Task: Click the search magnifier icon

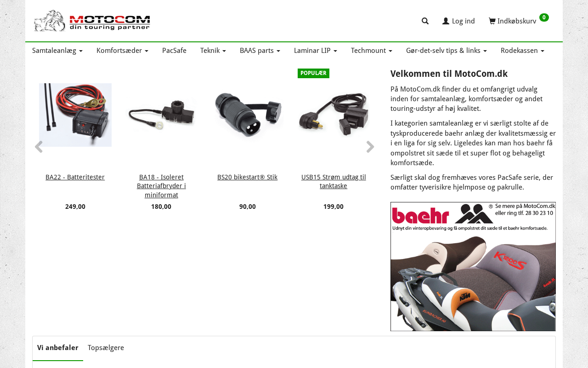Action: click(x=425, y=21)
